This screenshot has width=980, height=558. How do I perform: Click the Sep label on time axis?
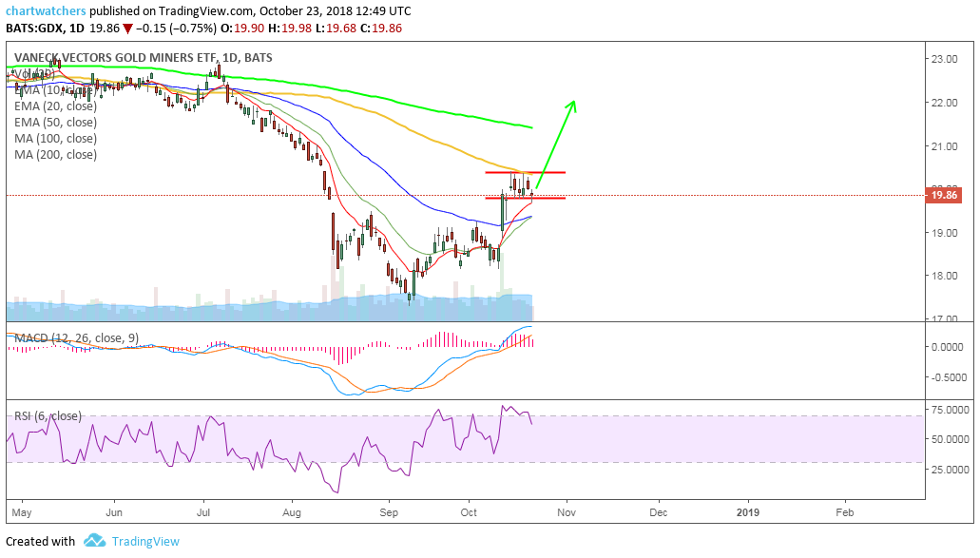pos(389,512)
